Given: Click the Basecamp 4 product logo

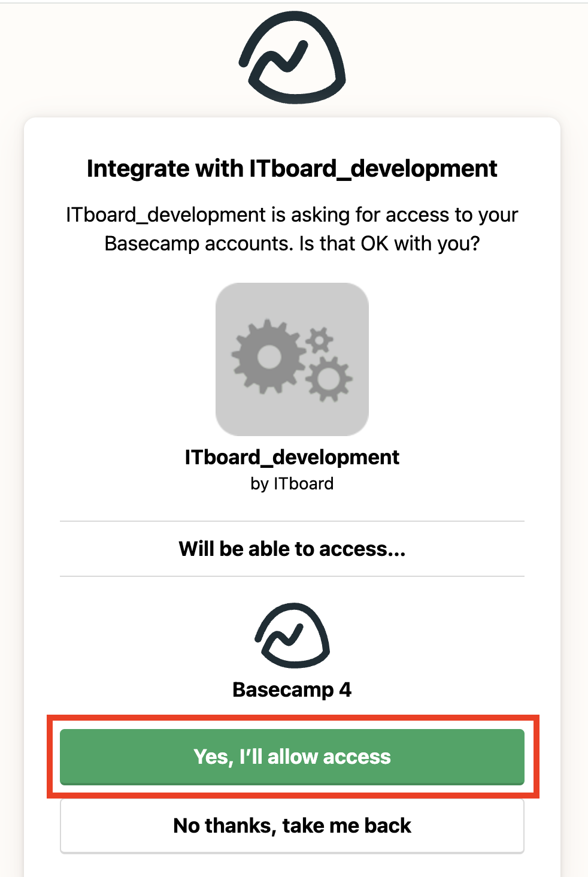Looking at the screenshot, I should click(x=292, y=636).
